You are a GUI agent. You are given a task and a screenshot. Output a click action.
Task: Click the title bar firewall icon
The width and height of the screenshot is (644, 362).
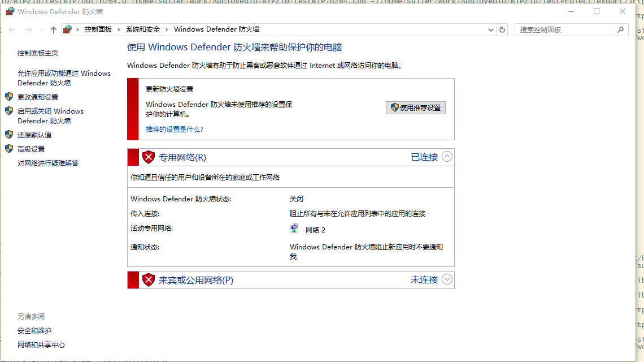pos(10,11)
